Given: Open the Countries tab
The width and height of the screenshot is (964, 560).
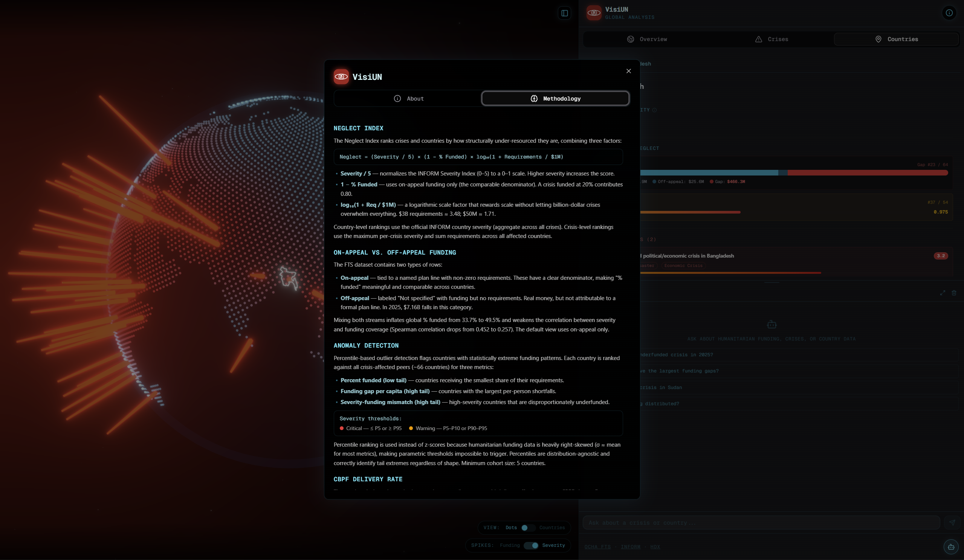Looking at the screenshot, I should point(896,40).
